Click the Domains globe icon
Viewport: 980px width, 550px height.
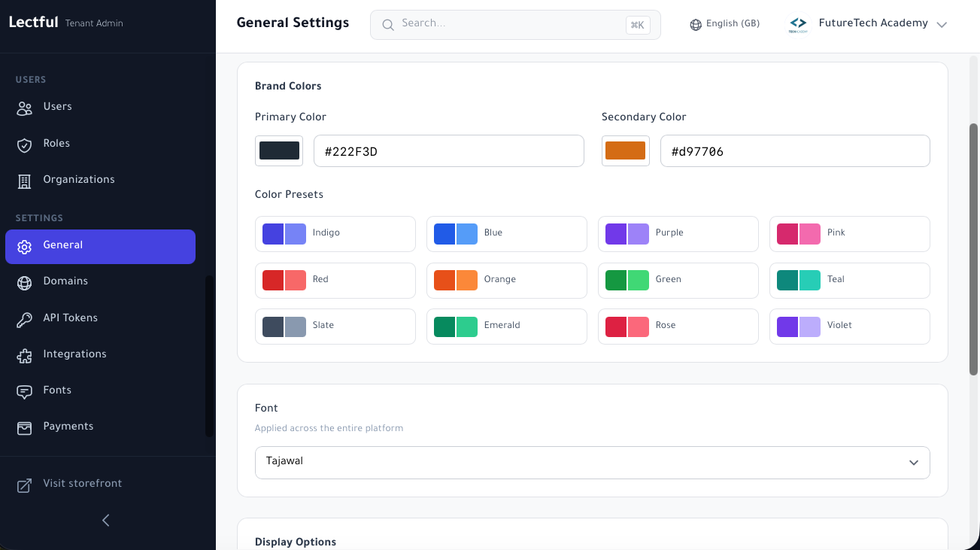(x=25, y=283)
